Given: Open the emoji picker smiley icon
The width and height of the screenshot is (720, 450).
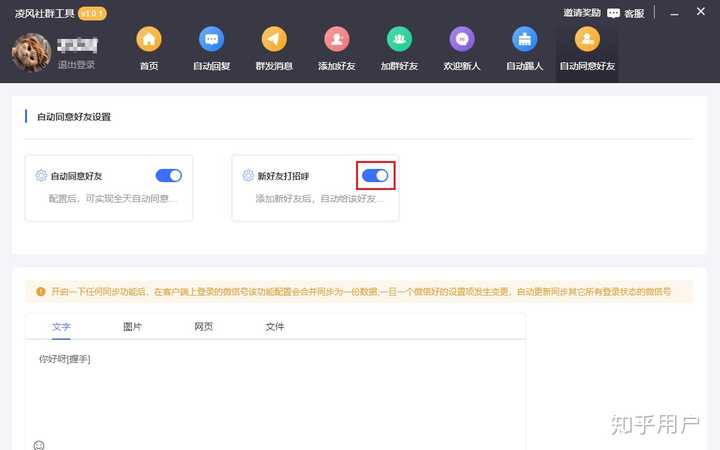Looking at the screenshot, I should tap(39, 445).
